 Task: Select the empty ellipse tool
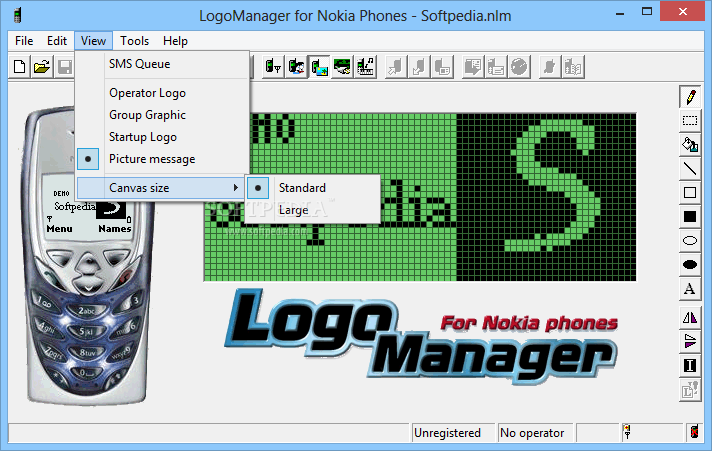tap(690, 240)
